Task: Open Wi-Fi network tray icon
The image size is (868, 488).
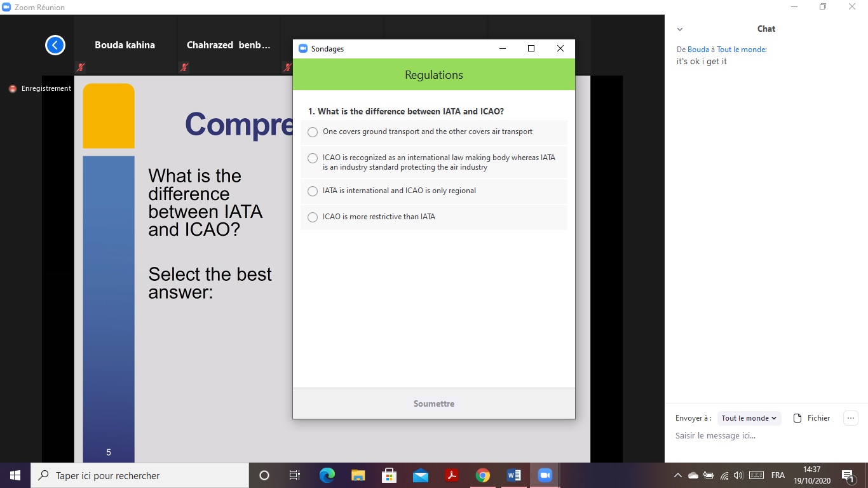Action: (724, 475)
